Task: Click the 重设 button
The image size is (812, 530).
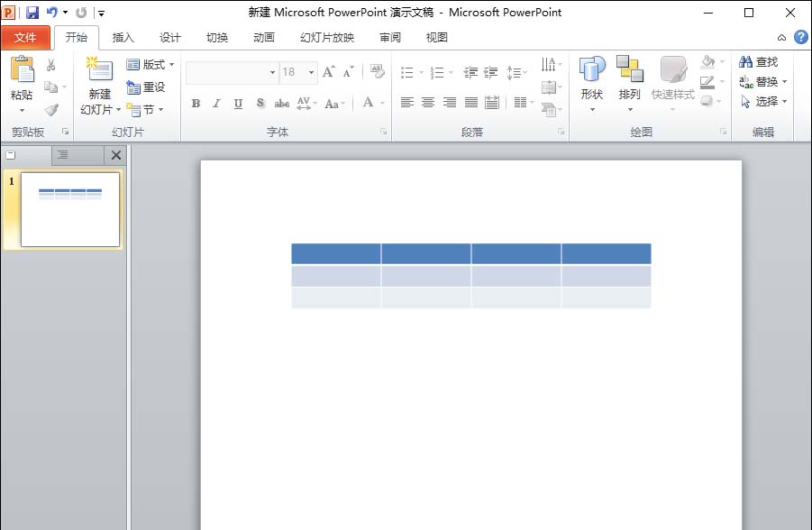Action: (145, 87)
